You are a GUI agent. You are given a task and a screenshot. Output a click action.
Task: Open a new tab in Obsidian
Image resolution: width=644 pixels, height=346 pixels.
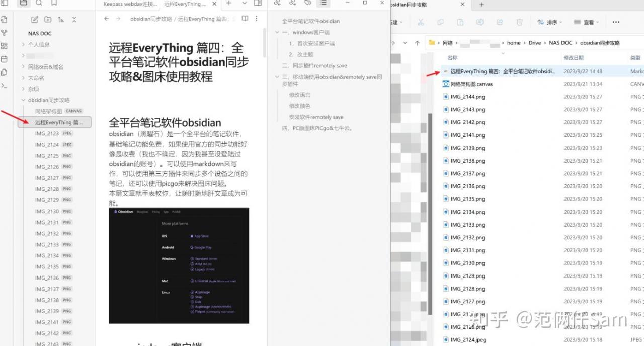[229, 3]
